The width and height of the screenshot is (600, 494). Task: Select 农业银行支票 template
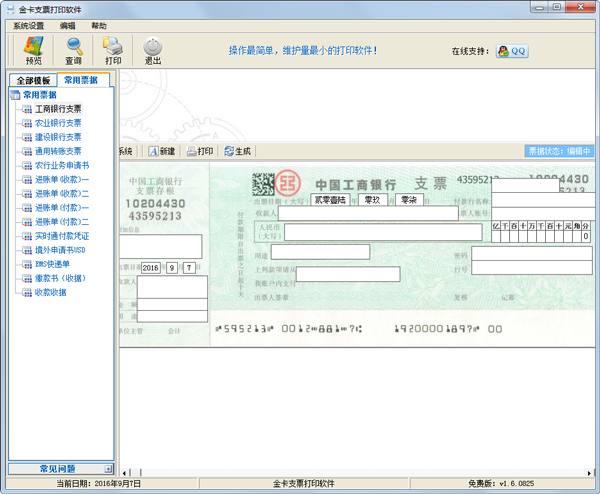(x=58, y=123)
